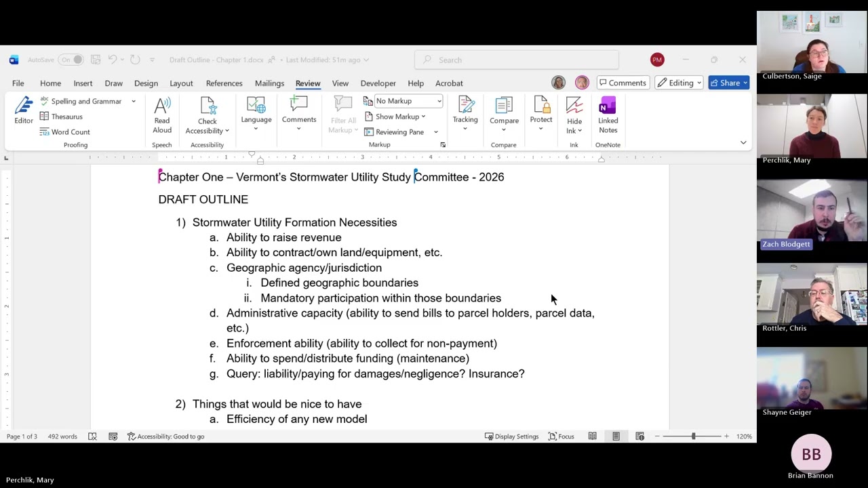Click the 120% zoom level
The width and height of the screenshot is (868, 488).
(745, 436)
